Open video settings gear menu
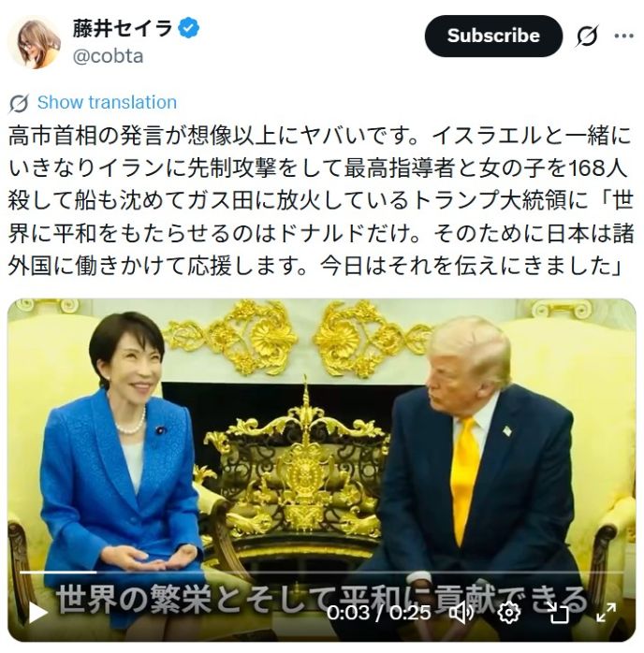This screenshot has height=653, width=644. (509, 613)
